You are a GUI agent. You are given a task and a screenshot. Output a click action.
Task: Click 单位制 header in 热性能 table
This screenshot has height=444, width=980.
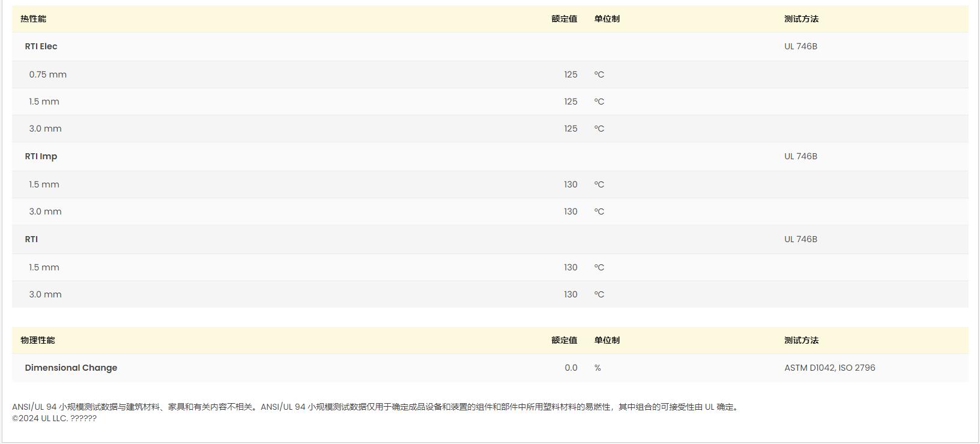(607, 19)
